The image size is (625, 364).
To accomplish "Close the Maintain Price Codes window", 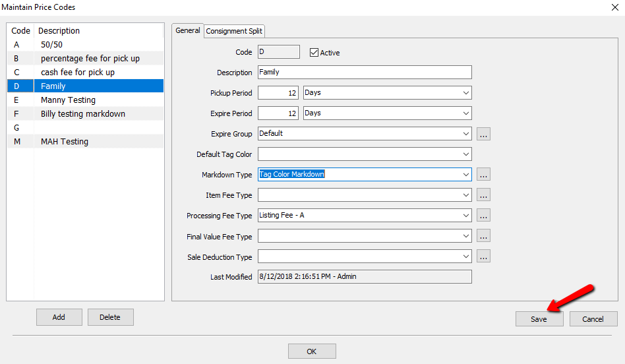I will (x=614, y=7).
